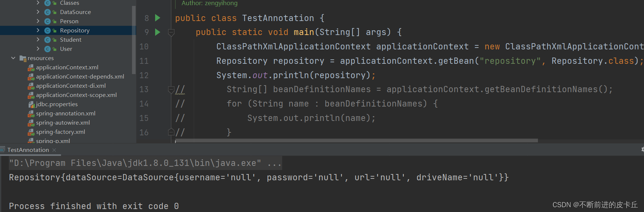Click the Student class icon

coord(48,40)
